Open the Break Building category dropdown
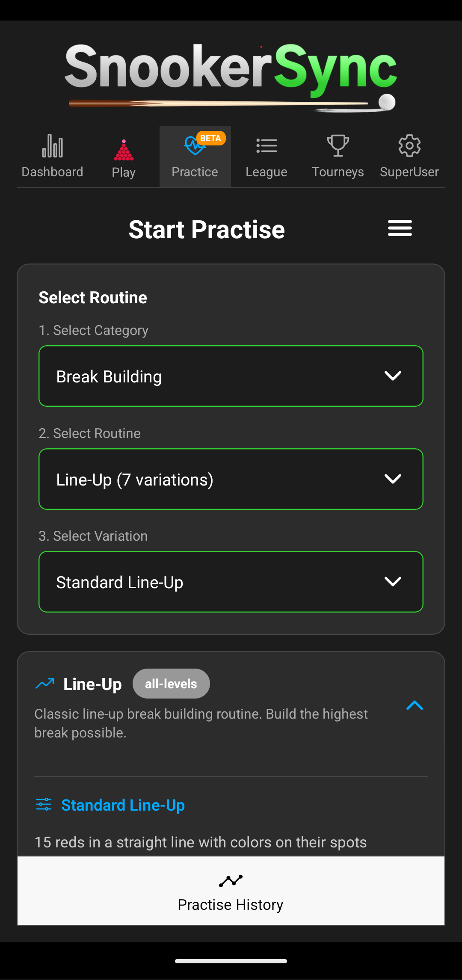The width and height of the screenshot is (462, 980). click(231, 376)
